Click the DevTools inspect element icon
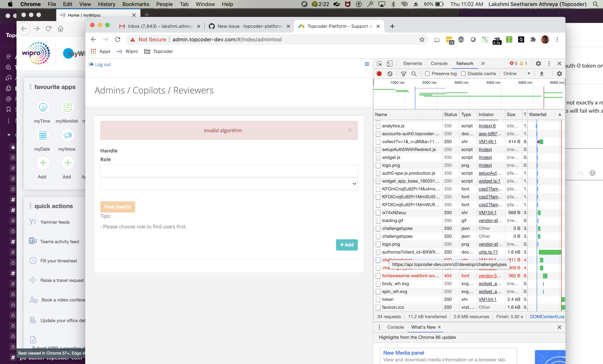The height and width of the screenshot is (364, 603). (x=379, y=64)
